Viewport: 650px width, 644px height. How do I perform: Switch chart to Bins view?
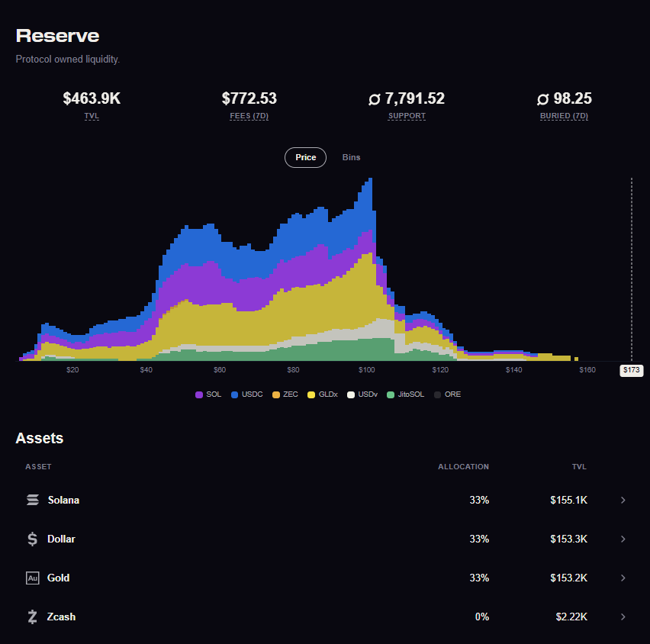pos(351,158)
